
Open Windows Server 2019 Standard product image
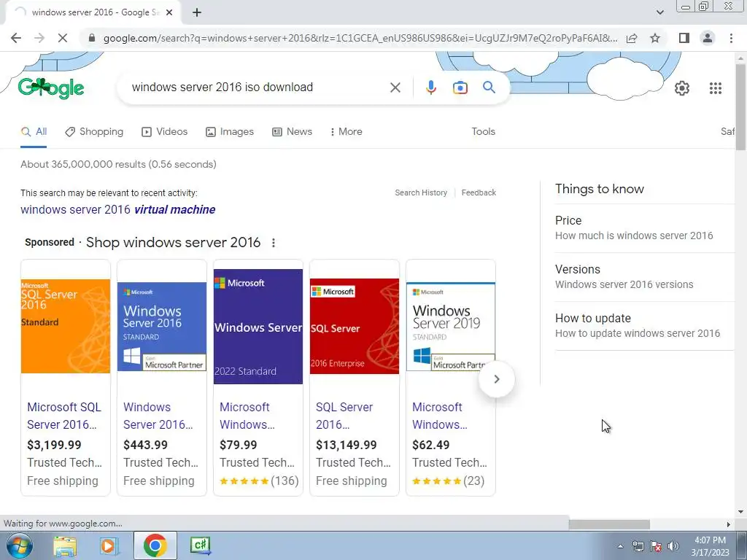point(451,327)
